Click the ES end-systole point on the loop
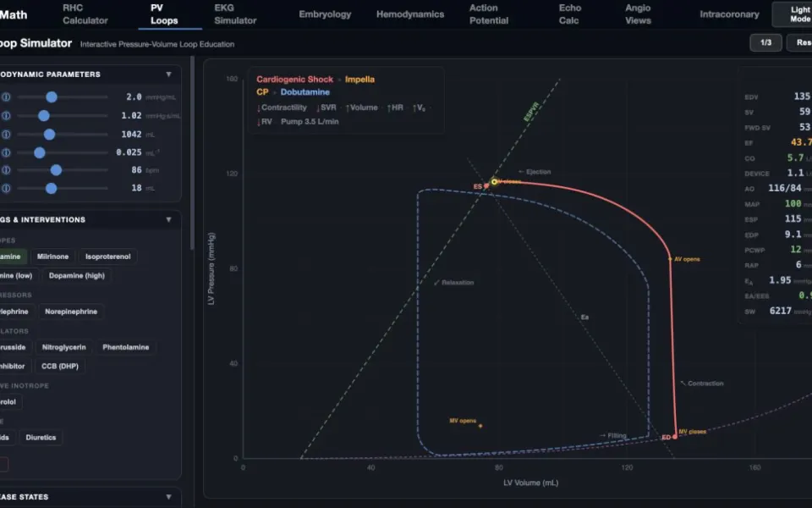 (x=486, y=185)
